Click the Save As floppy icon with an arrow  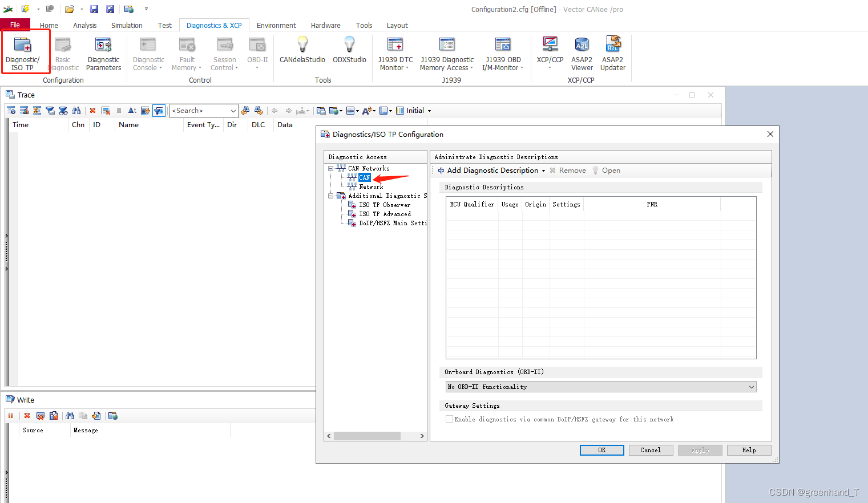click(x=110, y=9)
